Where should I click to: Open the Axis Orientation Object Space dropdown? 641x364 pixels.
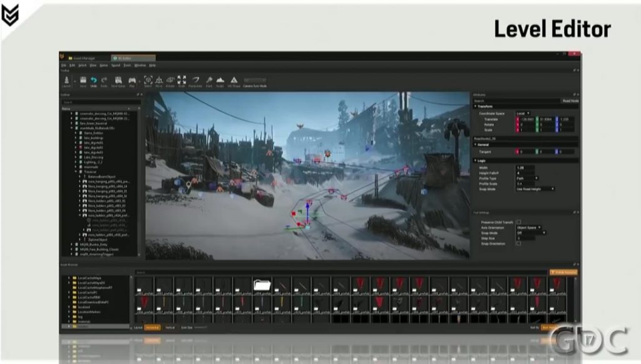529,228
